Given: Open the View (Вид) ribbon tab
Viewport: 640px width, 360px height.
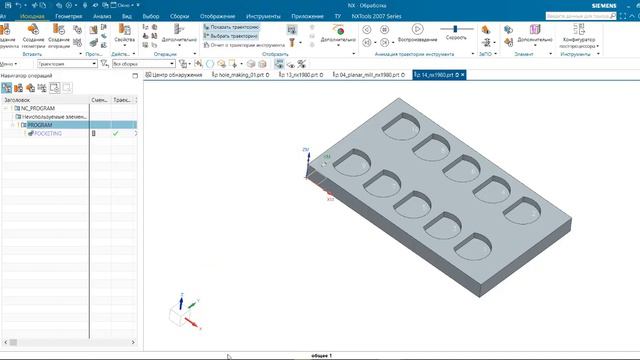Looking at the screenshot, I should 127,16.
